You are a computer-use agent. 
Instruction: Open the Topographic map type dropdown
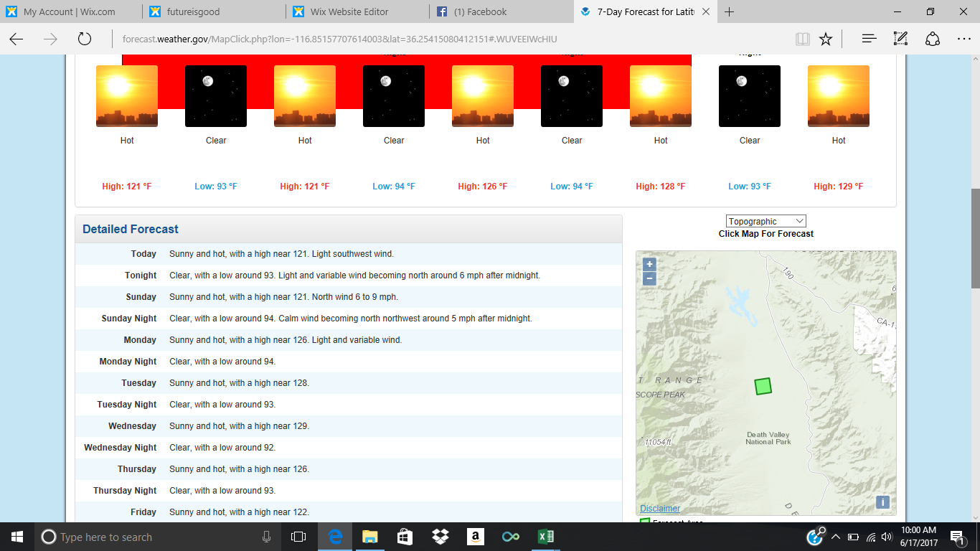766,221
